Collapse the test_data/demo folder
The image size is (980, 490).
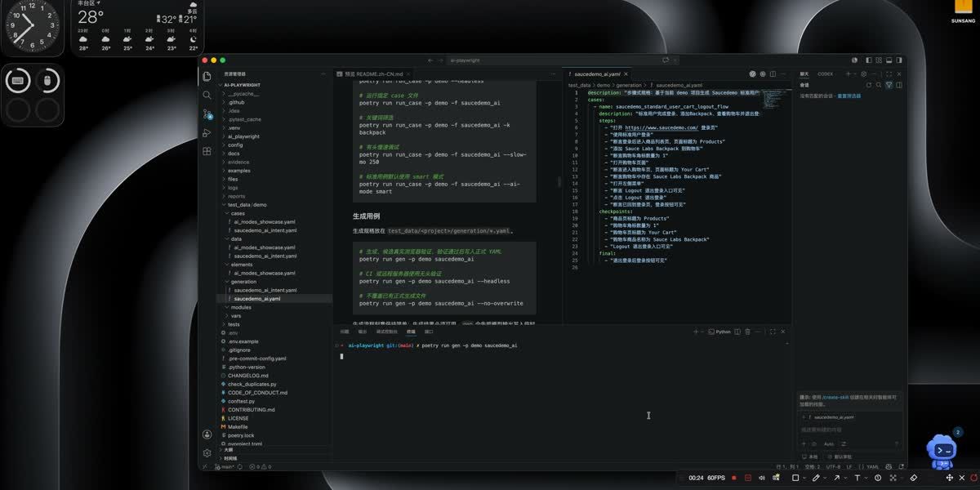[x=247, y=205]
